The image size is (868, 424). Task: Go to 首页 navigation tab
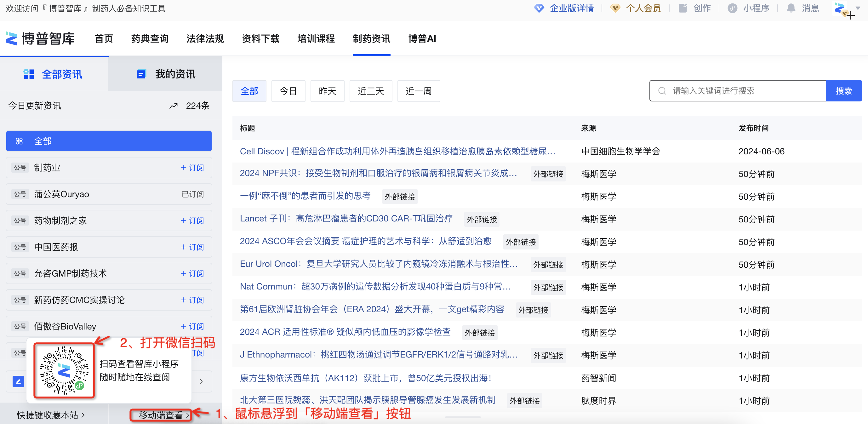point(104,39)
